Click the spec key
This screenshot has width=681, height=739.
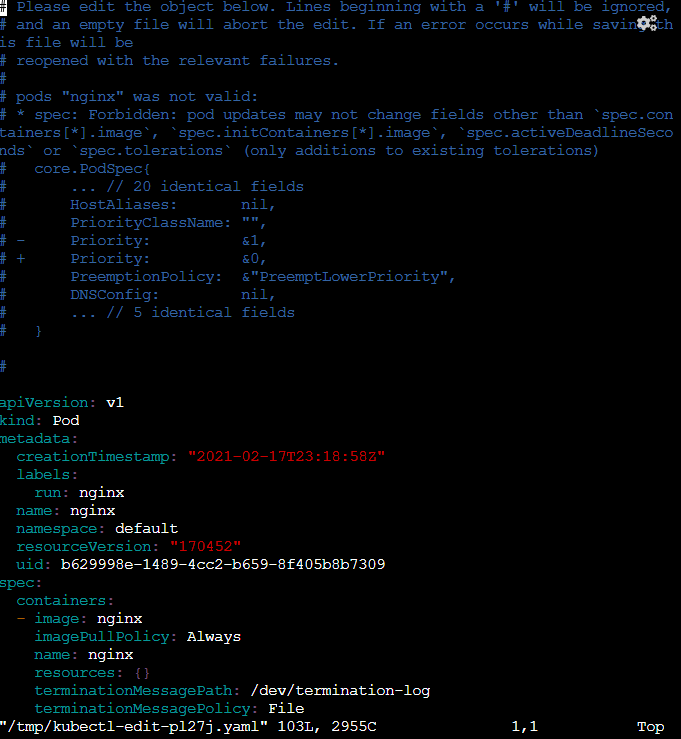click(x=19, y=583)
